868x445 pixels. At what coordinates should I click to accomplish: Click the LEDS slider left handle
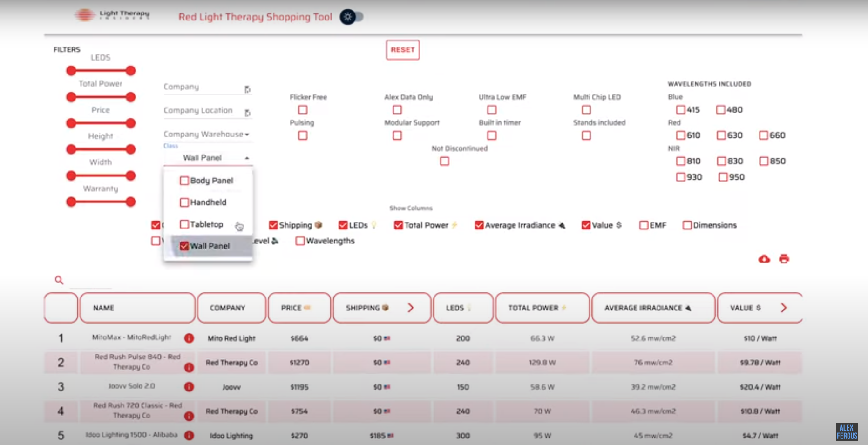coord(71,71)
